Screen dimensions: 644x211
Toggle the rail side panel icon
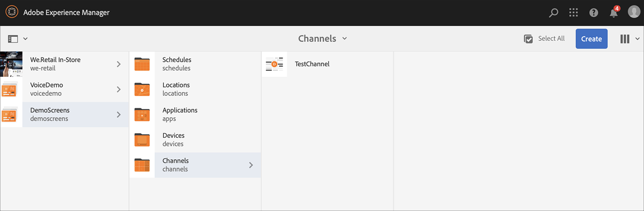point(13,39)
